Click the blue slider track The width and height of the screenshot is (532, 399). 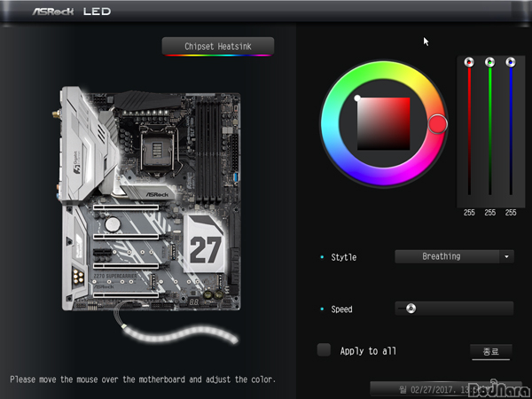(511, 131)
